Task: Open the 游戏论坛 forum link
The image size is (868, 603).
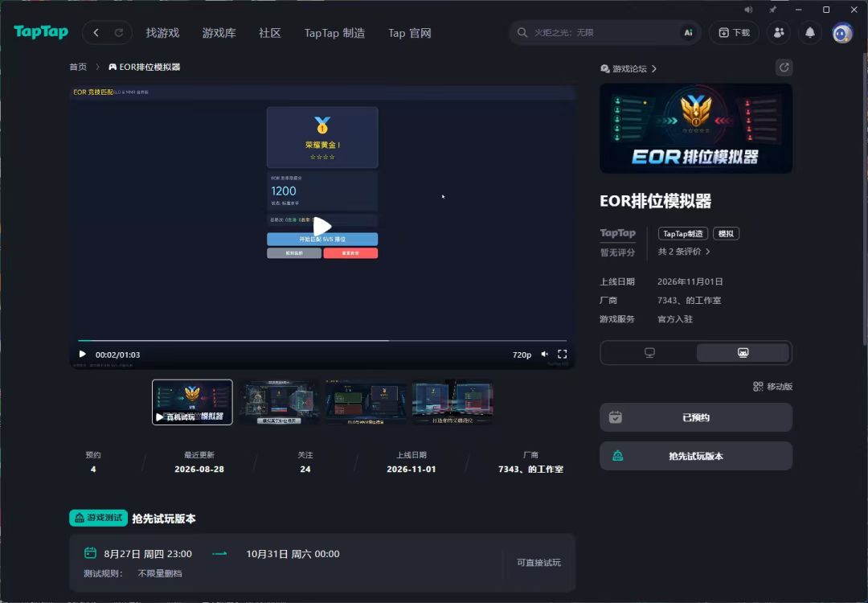Action: pos(628,68)
